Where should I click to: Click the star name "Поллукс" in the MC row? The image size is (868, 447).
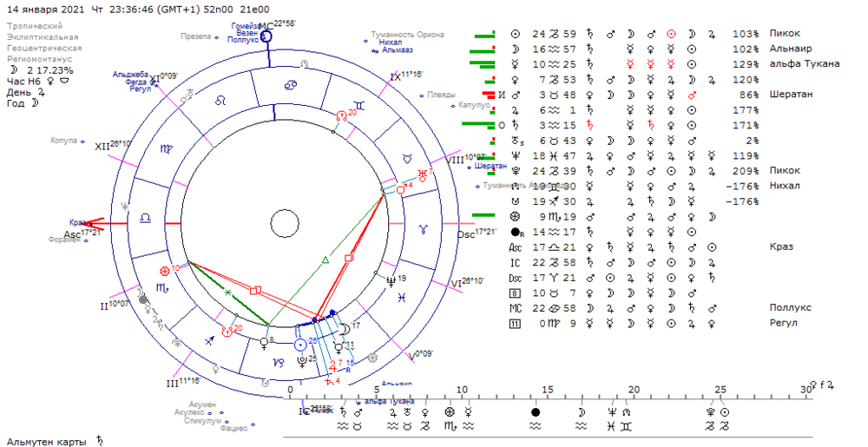click(791, 308)
